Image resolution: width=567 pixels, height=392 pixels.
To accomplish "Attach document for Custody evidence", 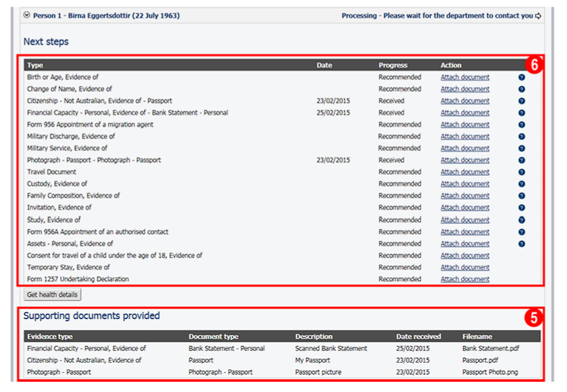I will (x=465, y=184).
